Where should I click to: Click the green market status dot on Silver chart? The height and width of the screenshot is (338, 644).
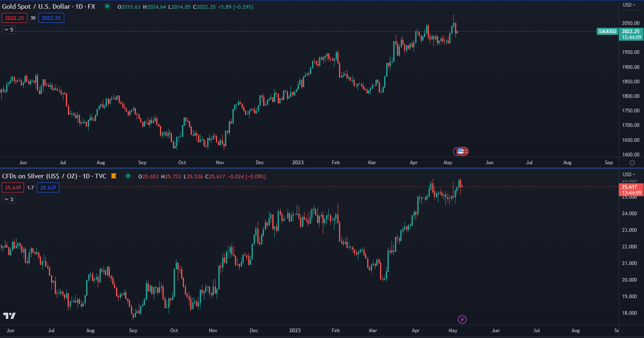(128, 176)
